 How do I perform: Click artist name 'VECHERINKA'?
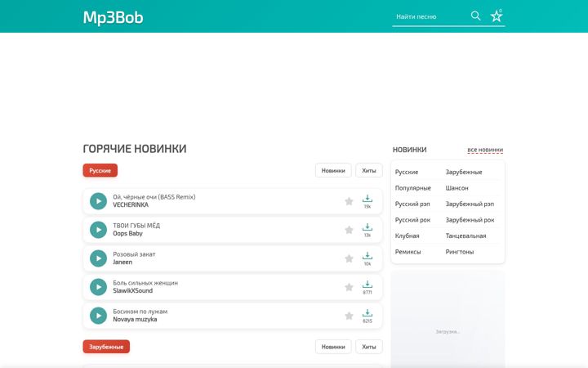click(131, 204)
